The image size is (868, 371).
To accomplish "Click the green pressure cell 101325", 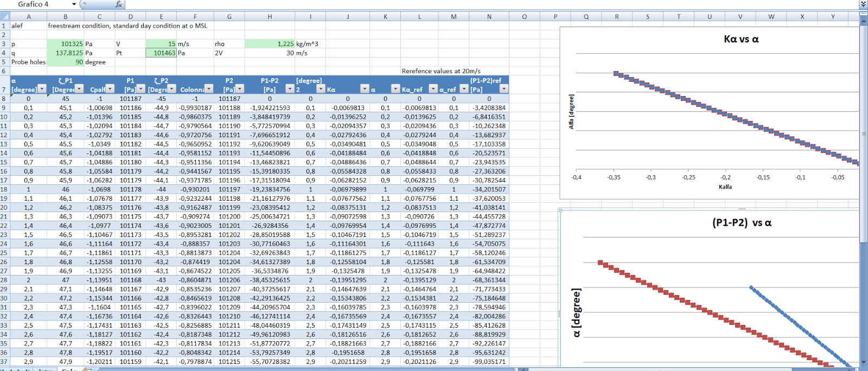I will click(66, 44).
